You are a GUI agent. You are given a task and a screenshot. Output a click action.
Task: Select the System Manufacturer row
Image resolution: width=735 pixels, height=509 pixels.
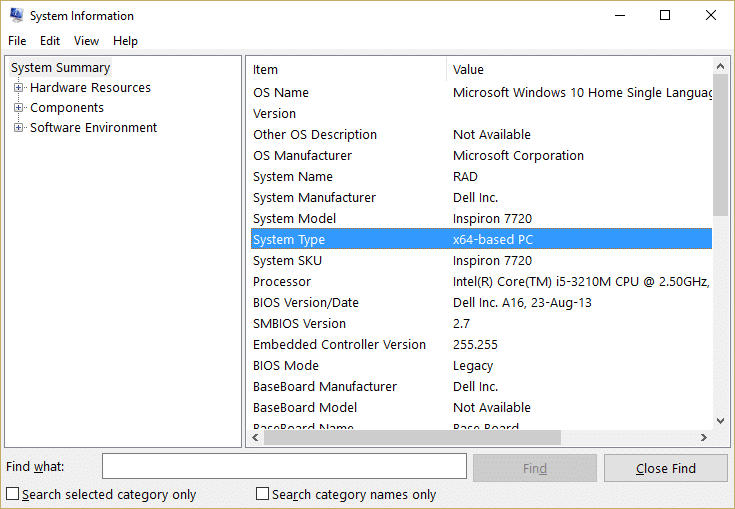click(481, 198)
